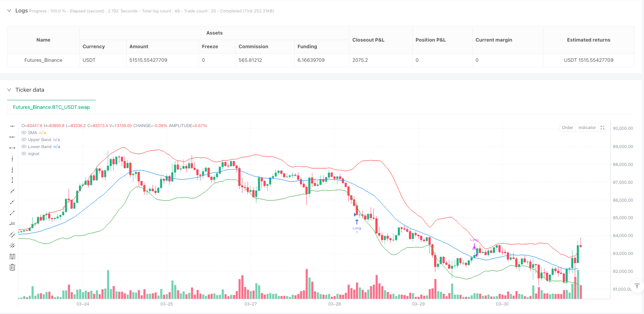
Task: Click the Futures_Binance row name cell
Action: tap(43, 60)
